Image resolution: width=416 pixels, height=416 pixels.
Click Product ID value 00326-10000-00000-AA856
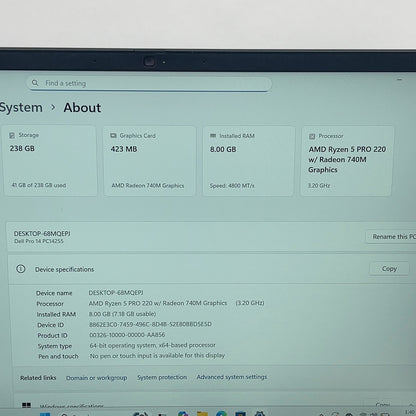point(127,335)
